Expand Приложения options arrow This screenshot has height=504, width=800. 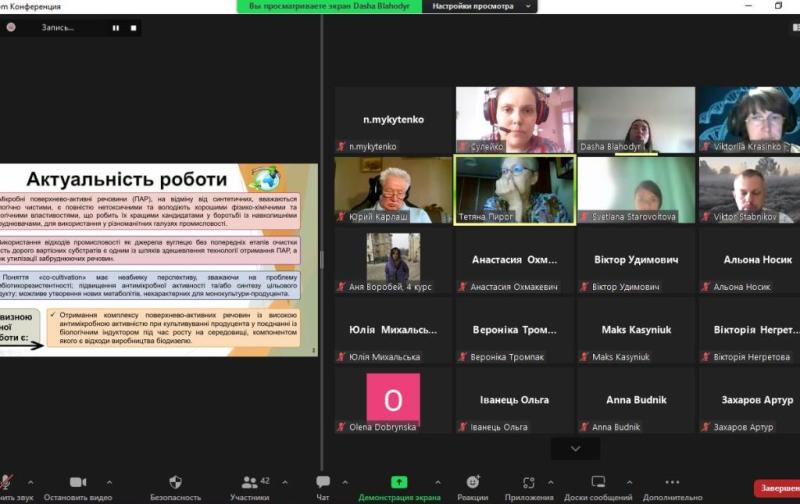click(x=551, y=482)
